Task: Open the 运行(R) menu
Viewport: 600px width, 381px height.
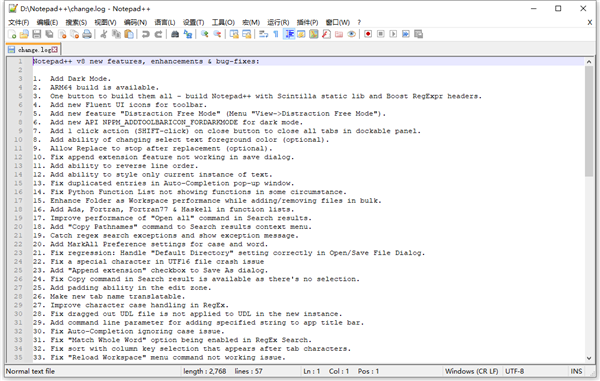Action: (278, 23)
